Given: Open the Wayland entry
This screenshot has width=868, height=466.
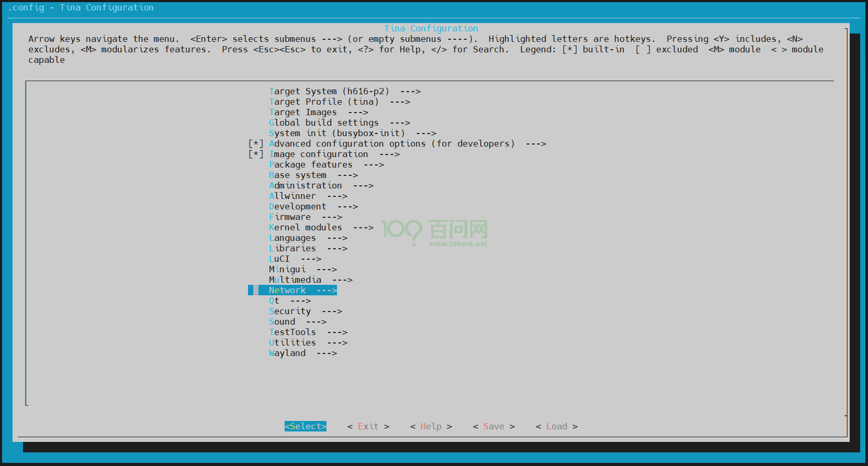Looking at the screenshot, I should [287, 353].
